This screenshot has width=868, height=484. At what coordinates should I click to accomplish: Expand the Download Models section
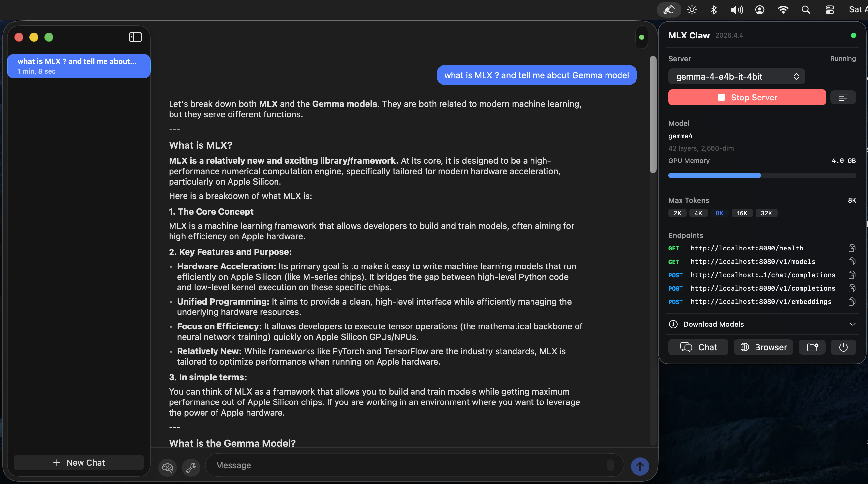(x=762, y=324)
